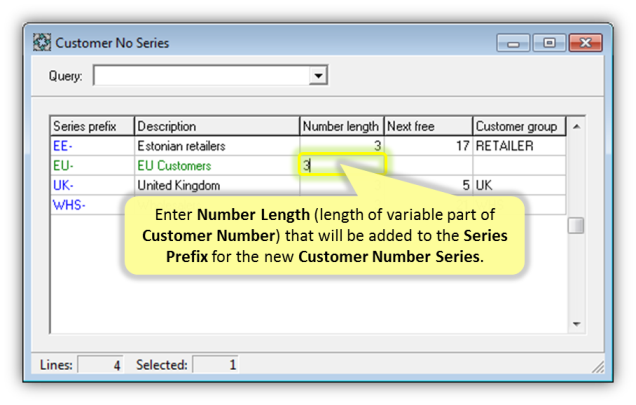The width and height of the screenshot is (636, 405).
Task: Click the Customer No Series window icon
Action: pos(42,42)
